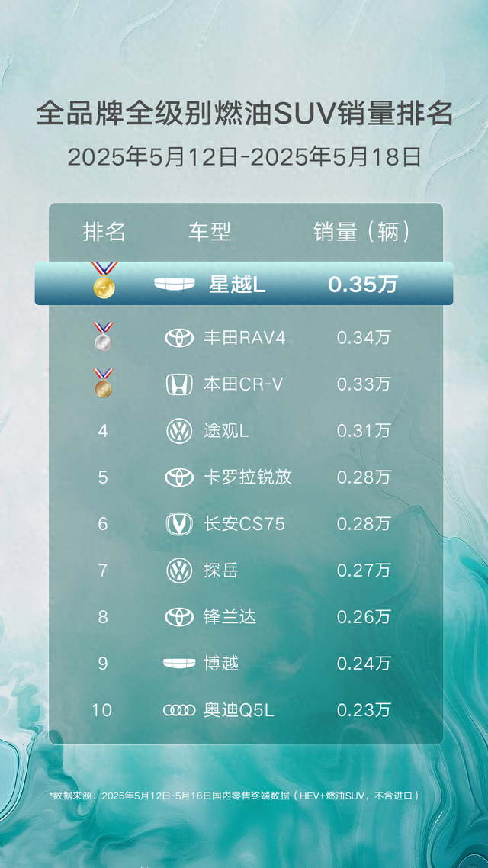Click the Audi rings logo
Viewport: 488px width, 868px height.
click(x=179, y=709)
